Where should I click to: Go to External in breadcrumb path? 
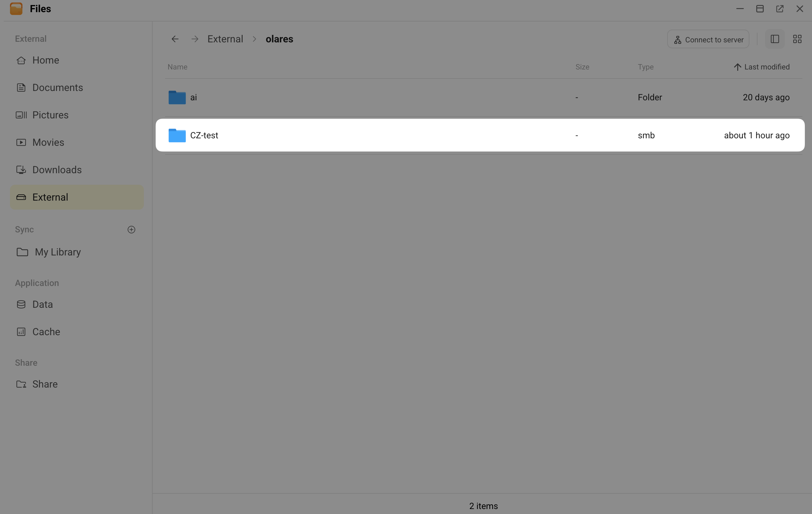(225, 39)
